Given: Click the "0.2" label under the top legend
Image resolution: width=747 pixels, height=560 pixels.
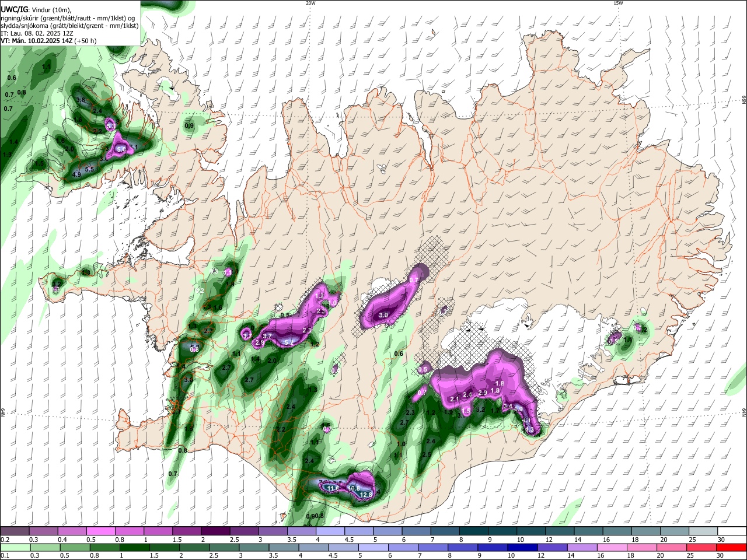Looking at the screenshot, I should [x=5, y=539].
